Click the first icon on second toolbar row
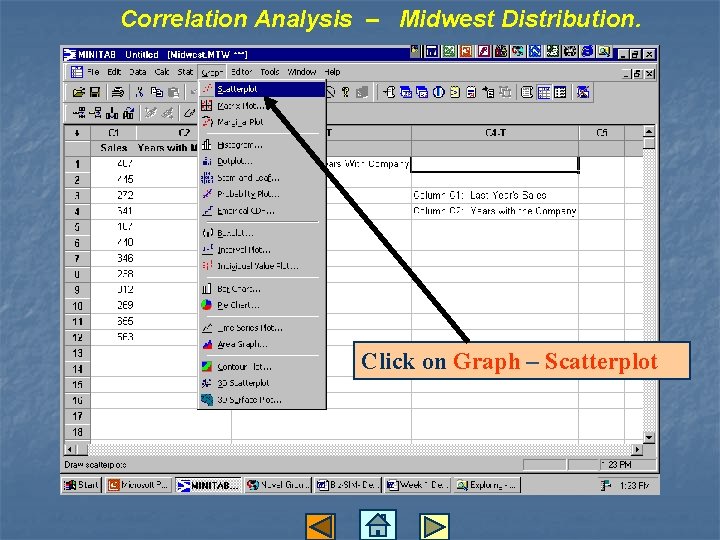Viewport: 720px width, 540px height. (x=79, y=112)
